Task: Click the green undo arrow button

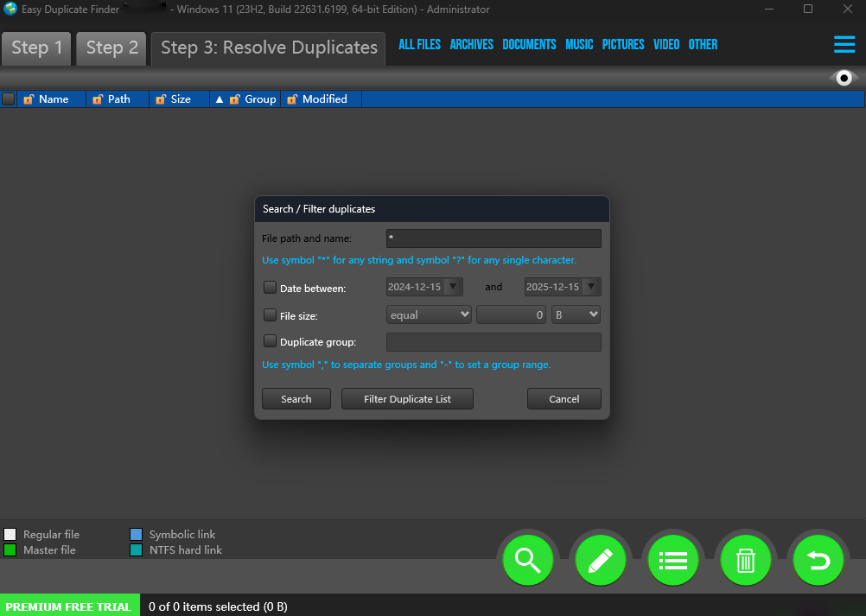Action: [818, 561]
